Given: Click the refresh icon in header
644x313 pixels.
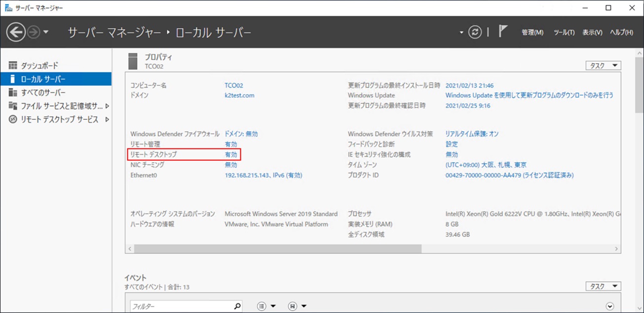Looking at the screenshot, I should [x=475, y=32].
